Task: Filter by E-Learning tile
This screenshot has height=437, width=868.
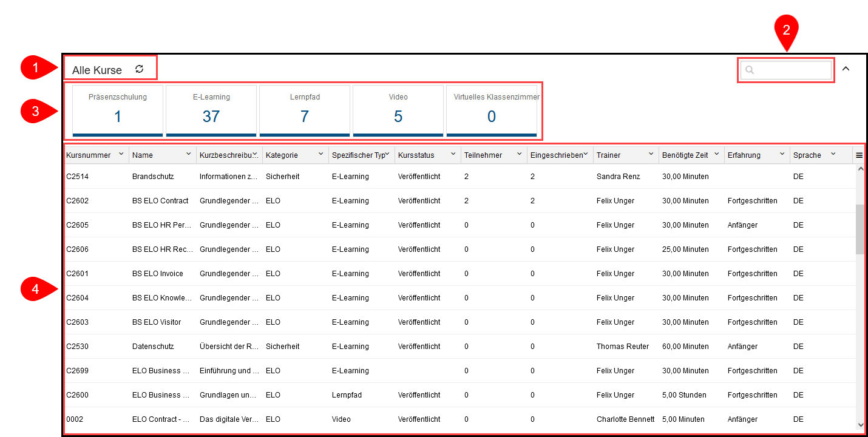Action: click(211, 110)
